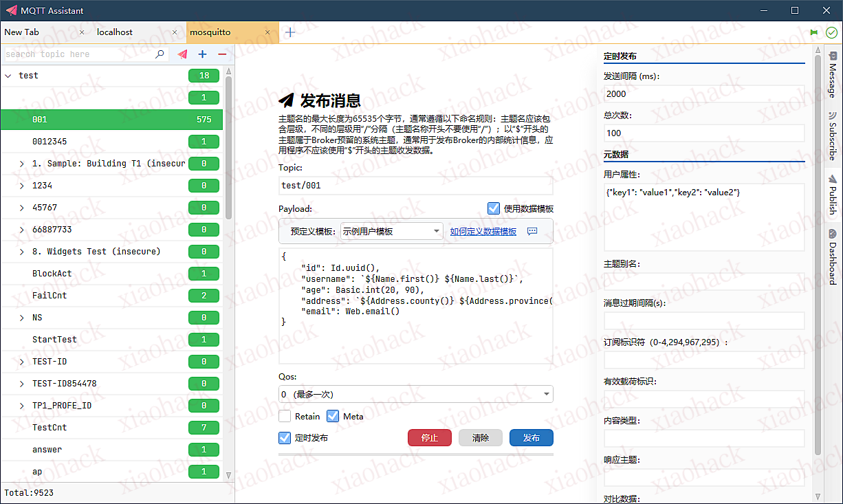Click the 订阅标识符 input field
843x504 pixels.
(x=704, y=360)
